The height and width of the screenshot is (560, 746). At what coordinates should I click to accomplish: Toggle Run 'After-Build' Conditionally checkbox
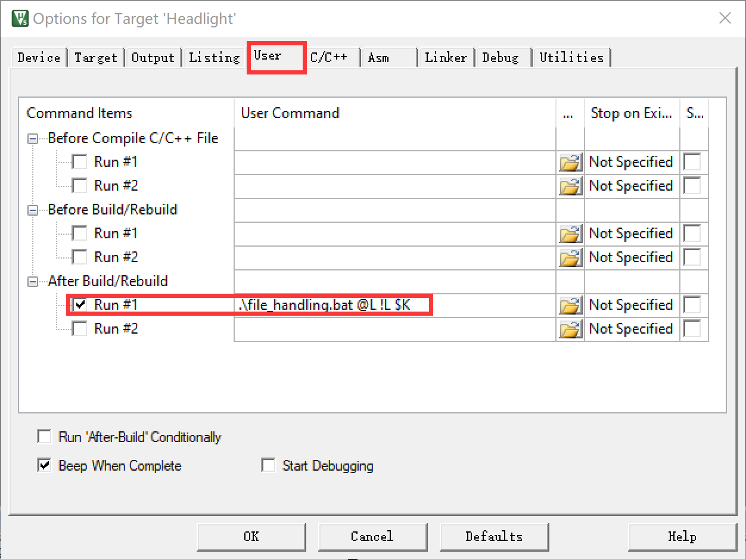tap(45, 437)
